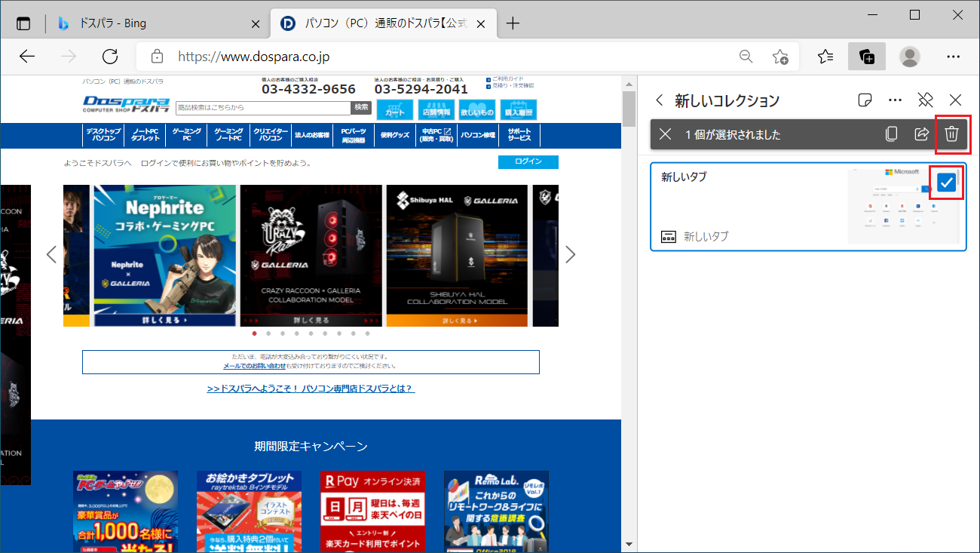Open the tab actions menu icon
The image size is (980, 553).
click(x=23, y=23)
